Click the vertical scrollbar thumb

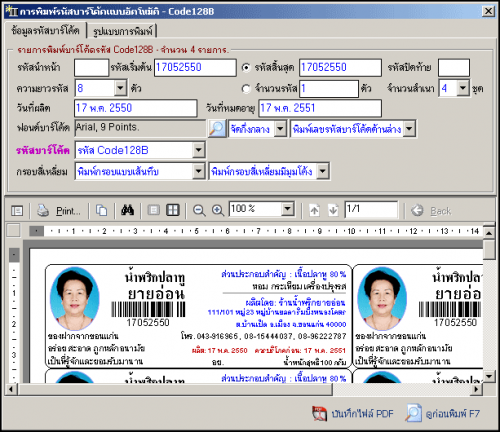tap(489, 249)
